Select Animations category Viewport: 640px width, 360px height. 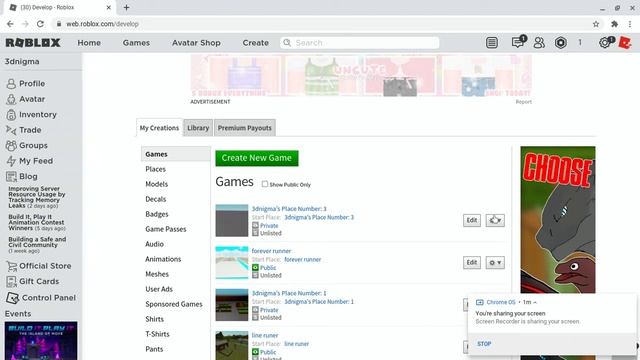pyautogui.click(x=163, y=259)
